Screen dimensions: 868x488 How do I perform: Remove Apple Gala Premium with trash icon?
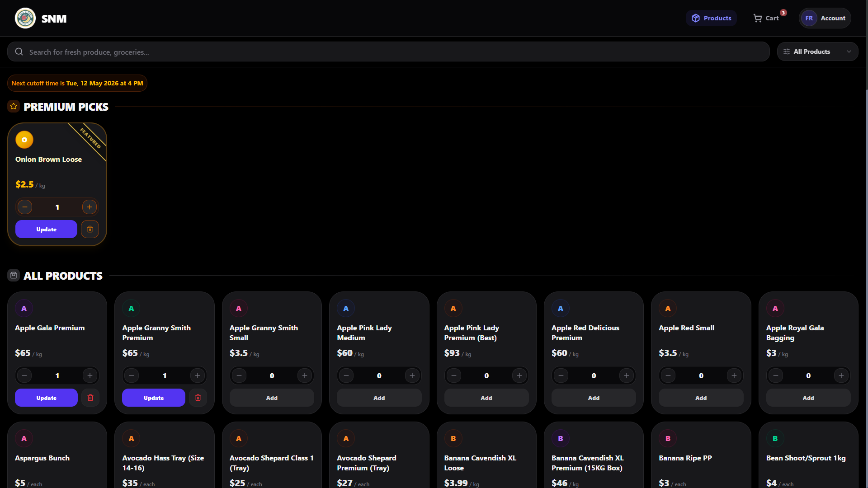pyautogui.click(x=90, y=398)
